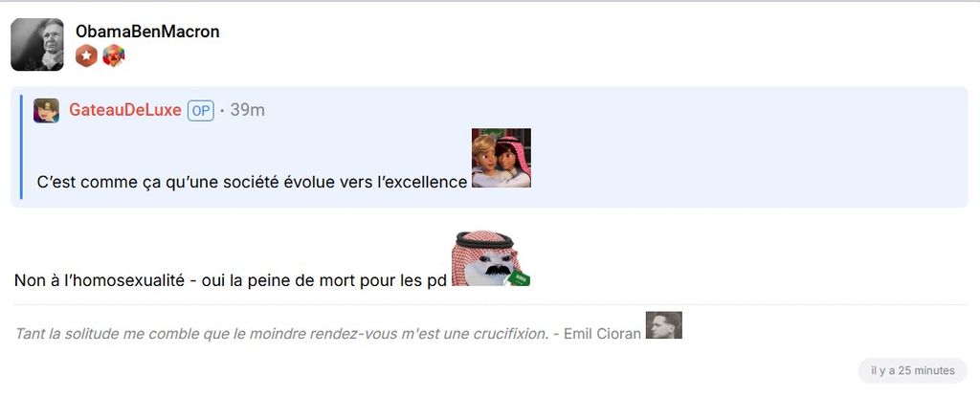Click the multicolored badge icon beside the star

(113, 56)
